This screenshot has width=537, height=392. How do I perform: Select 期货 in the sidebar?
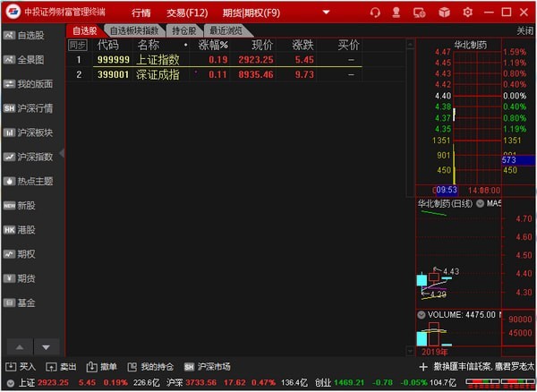[x=20, y=278]
